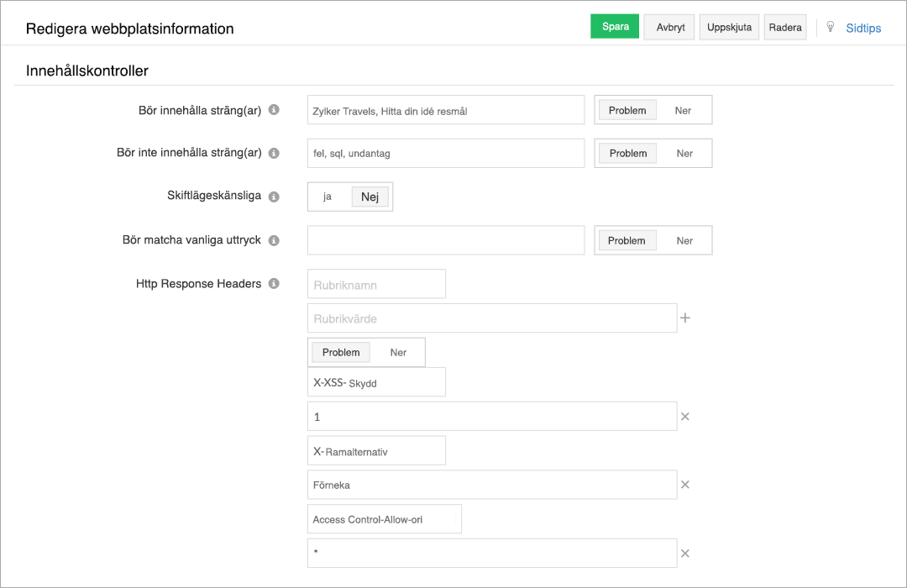Open the Sidtips link
907x588 pixels.
coord(863,28)
